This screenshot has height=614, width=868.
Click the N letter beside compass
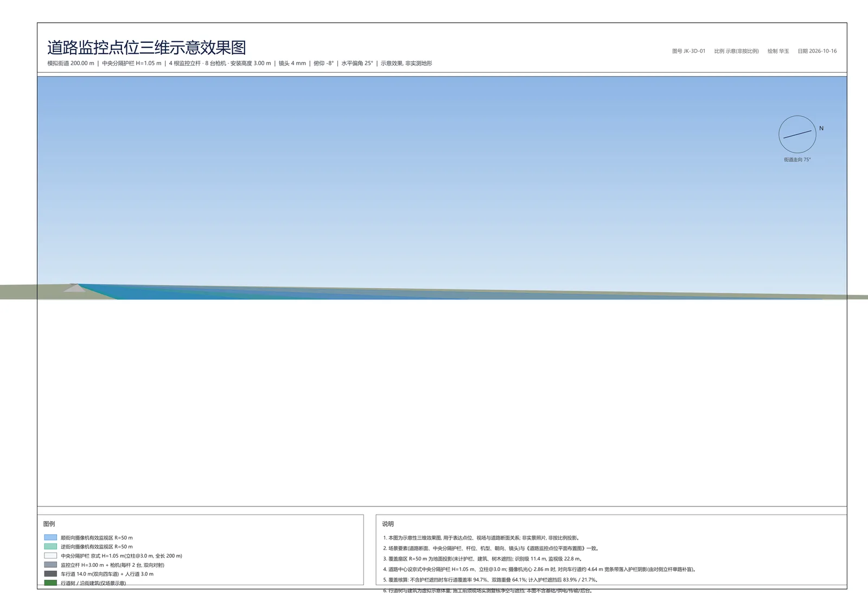821,129
